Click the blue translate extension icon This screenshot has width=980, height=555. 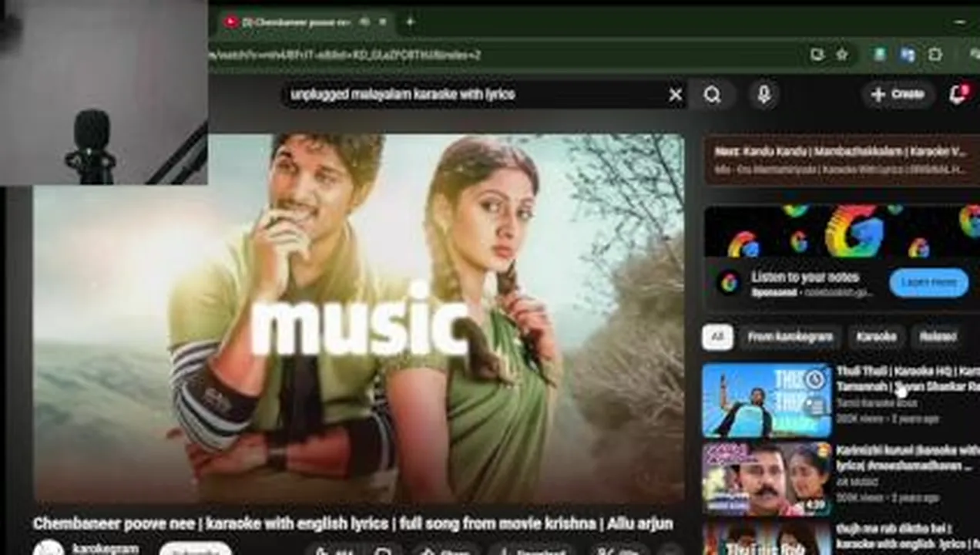(x=908, y=55)
